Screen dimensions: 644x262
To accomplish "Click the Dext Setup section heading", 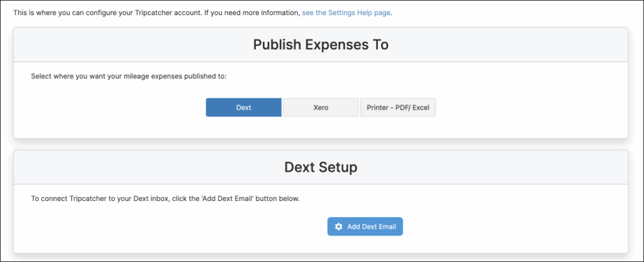I will click(321, 168).
